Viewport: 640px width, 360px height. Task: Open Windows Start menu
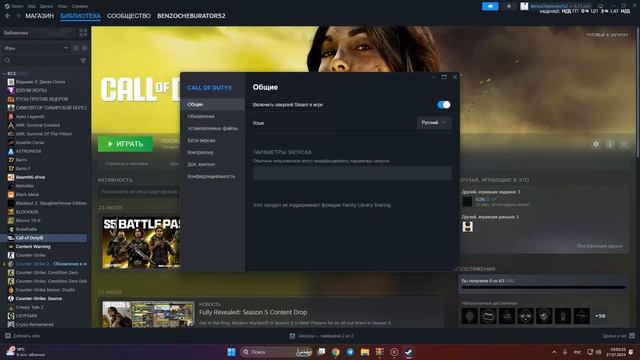(231, 352)
